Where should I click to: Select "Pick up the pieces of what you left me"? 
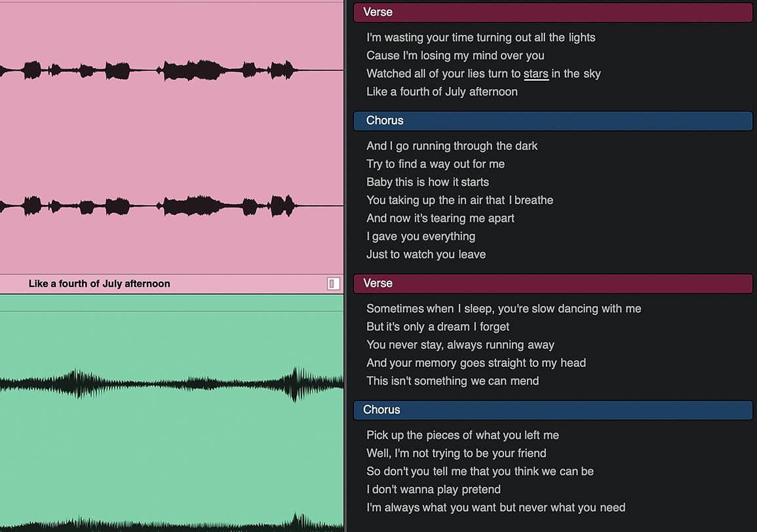tap(463, 435)
